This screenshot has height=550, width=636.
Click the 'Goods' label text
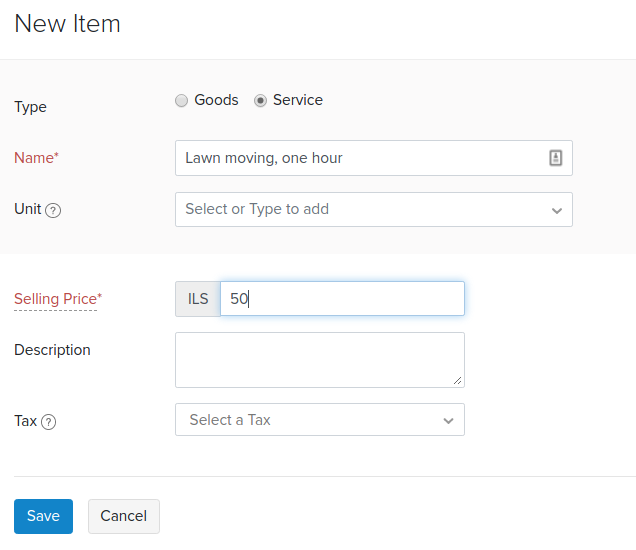(216, 100)
